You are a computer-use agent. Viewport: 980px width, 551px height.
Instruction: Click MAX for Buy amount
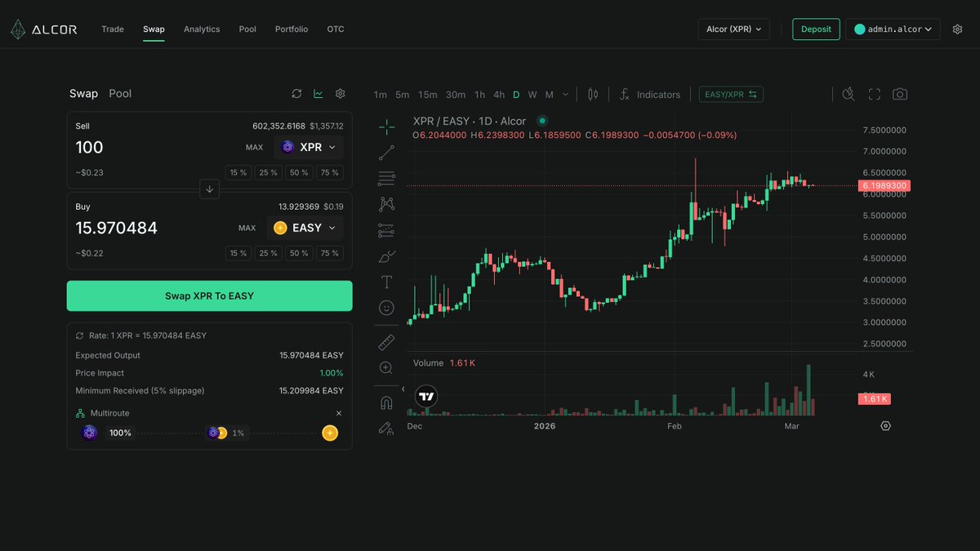click(247, 229)
